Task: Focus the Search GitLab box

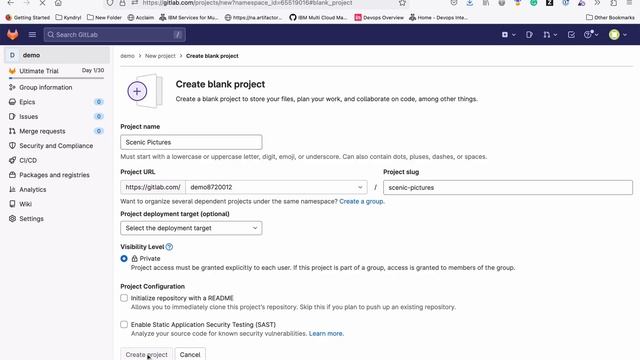Action: pyautogui.click(x=115, y=35)
